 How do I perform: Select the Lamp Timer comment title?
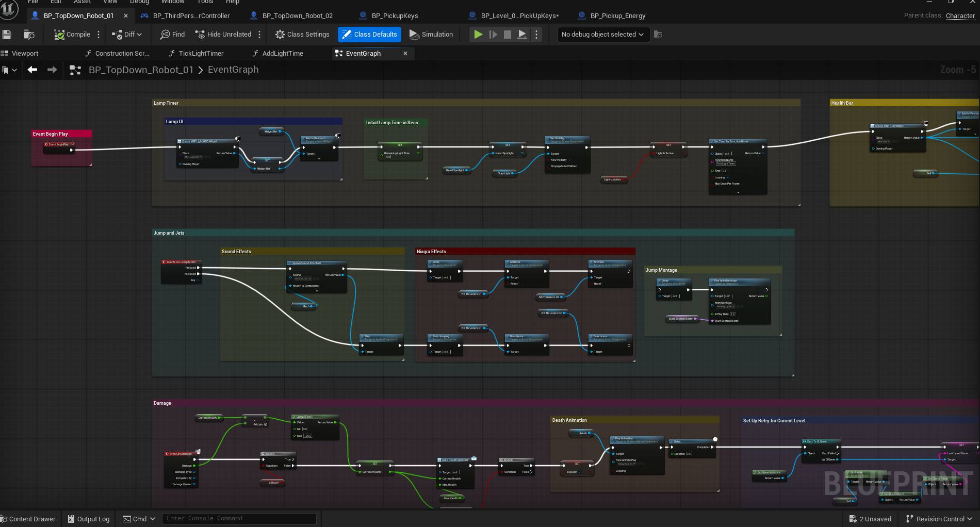(x=166, y=103)
